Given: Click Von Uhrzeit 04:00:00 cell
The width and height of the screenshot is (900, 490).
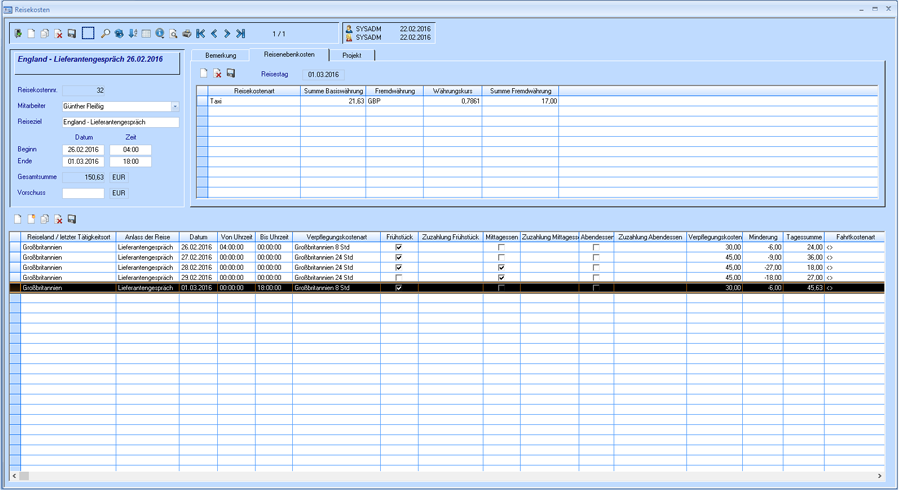Looking at the screenshot, I should [x=236, y=247].
